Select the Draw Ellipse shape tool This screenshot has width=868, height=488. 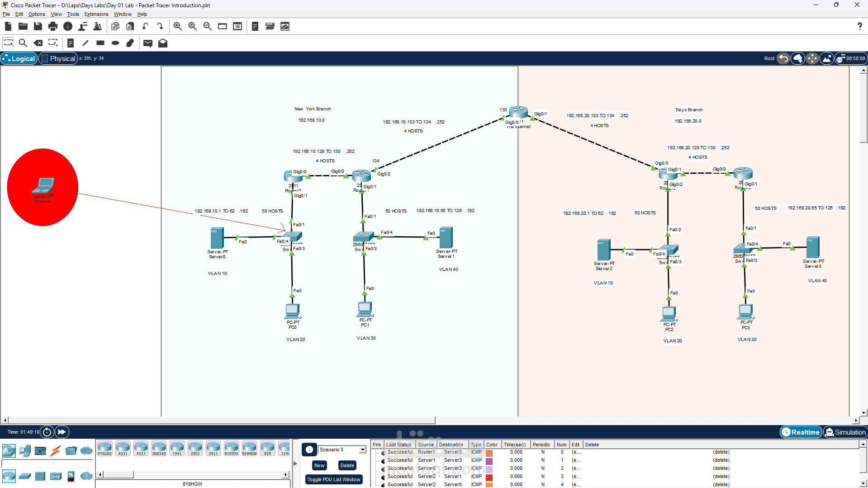click(x=115, y=43)
